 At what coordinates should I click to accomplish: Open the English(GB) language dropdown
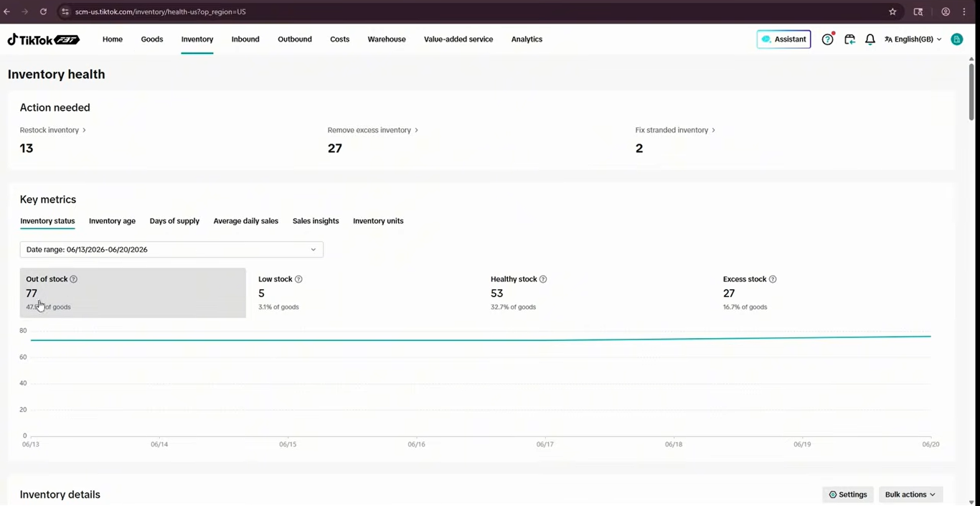[913, 39]
